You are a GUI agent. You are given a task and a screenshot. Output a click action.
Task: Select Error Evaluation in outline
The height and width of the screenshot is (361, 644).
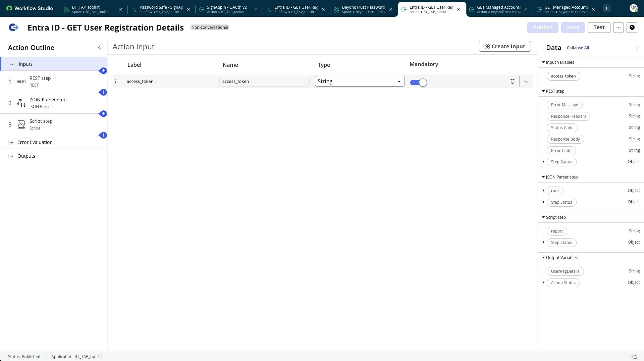54,142
